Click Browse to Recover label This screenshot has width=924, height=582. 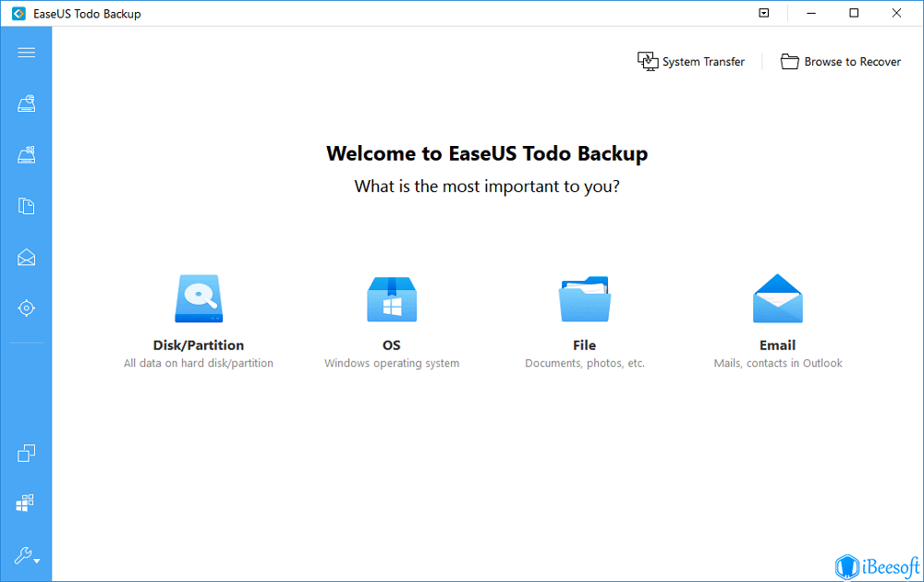[x=852, y=62]
